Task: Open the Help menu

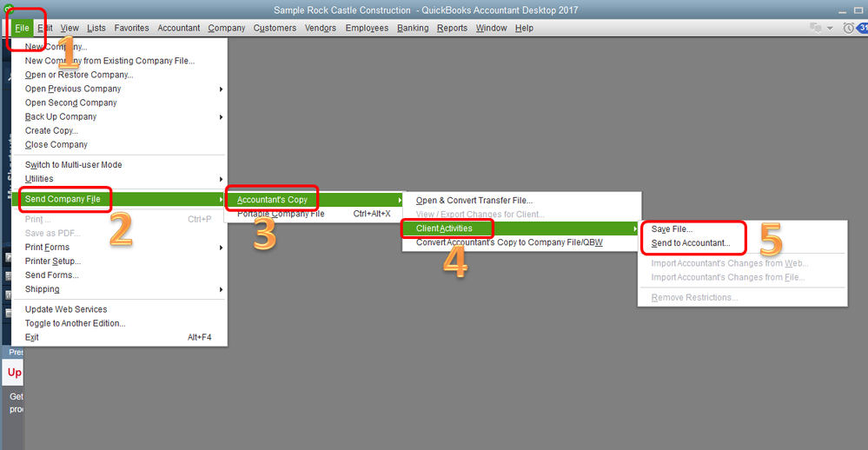Action: pyautogui.click(x=524, y=28)
